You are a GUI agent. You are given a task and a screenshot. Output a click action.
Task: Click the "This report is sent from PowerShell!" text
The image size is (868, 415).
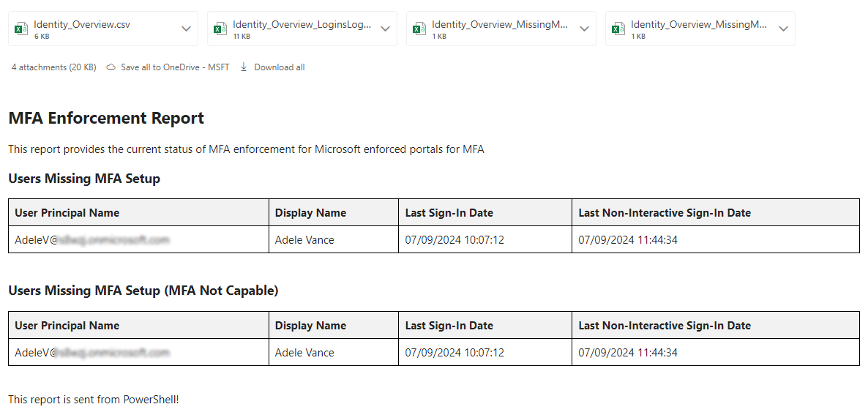click(x=94, y=400)
